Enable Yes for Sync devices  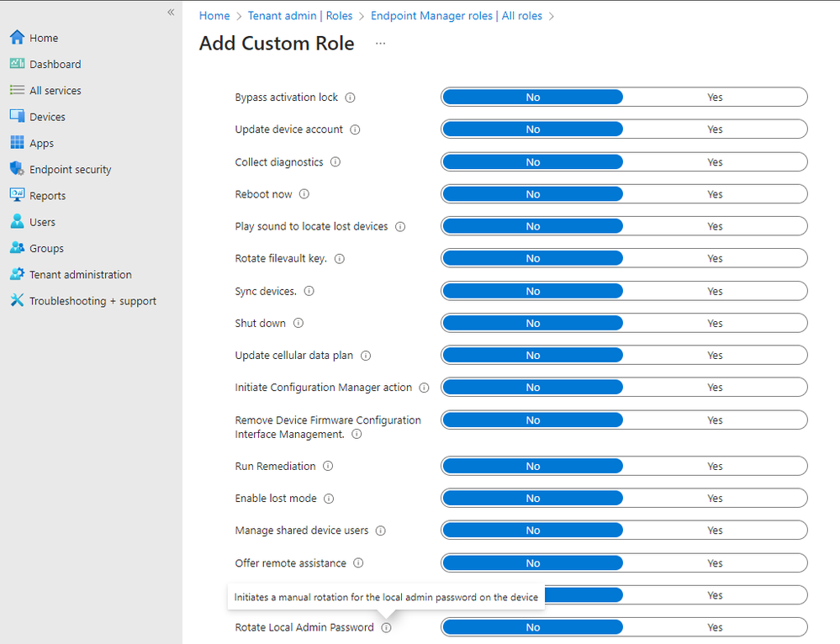(x=715, y=291)
